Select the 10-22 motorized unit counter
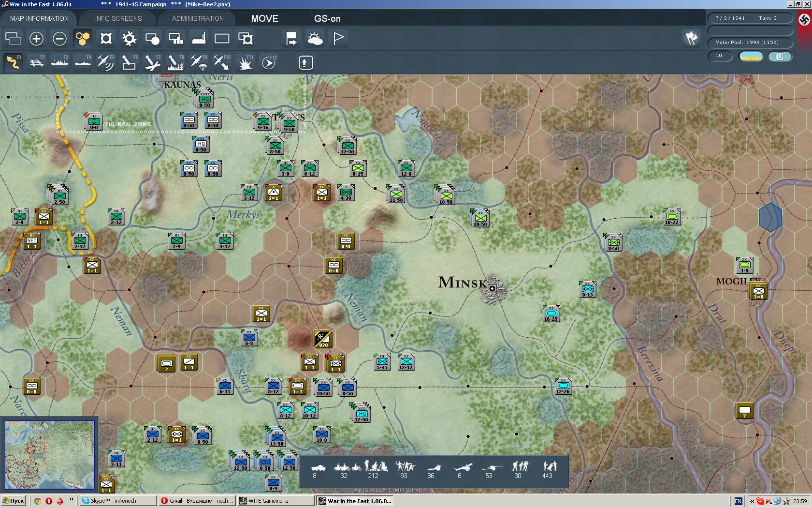Screen dimensions: 812x508 (x=671, y=217)
